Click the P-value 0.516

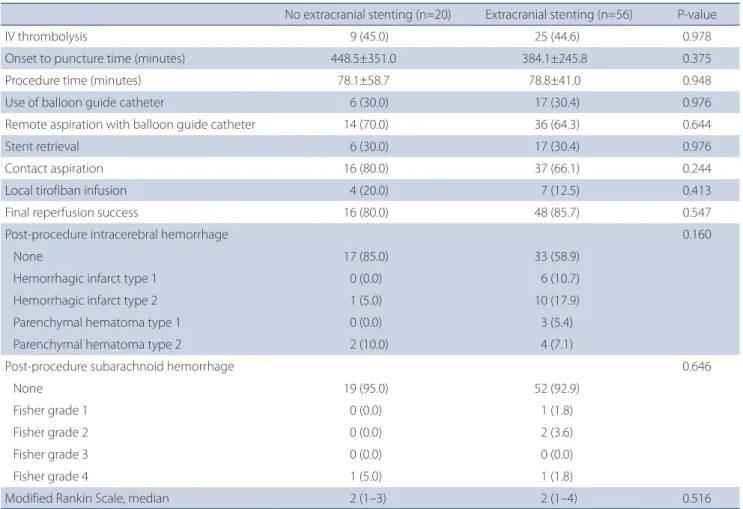pyautogui.click(x=697, y=499)
